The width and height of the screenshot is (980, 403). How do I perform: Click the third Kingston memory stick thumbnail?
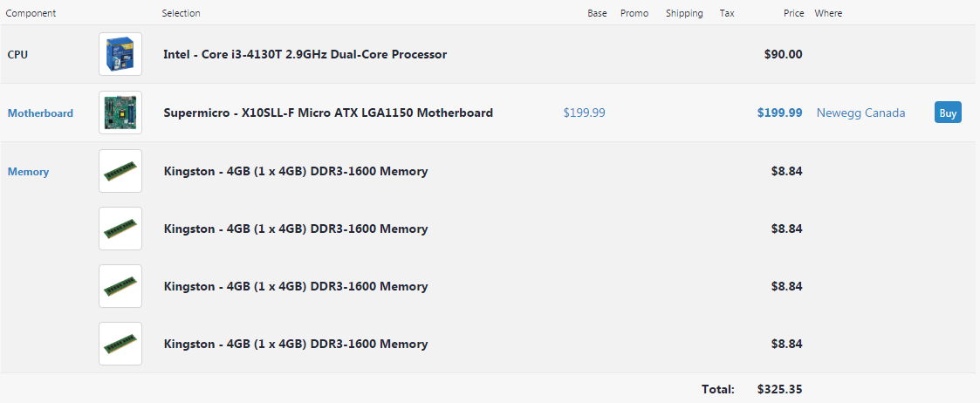pos(120,286)
